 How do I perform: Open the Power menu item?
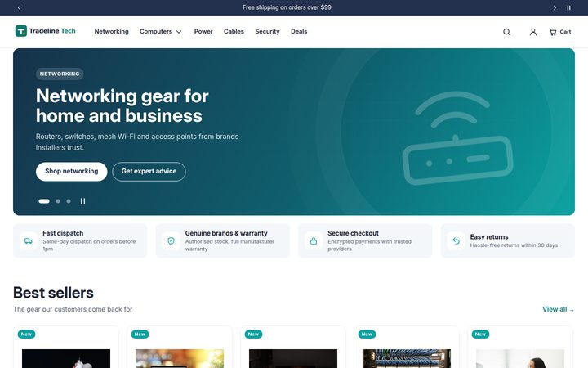tap(203, 32)
